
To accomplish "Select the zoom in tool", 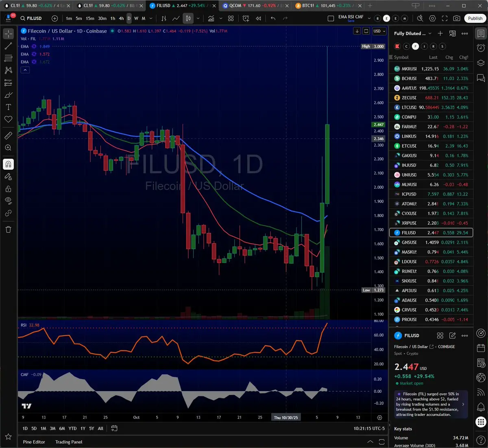I will [8, 148].
